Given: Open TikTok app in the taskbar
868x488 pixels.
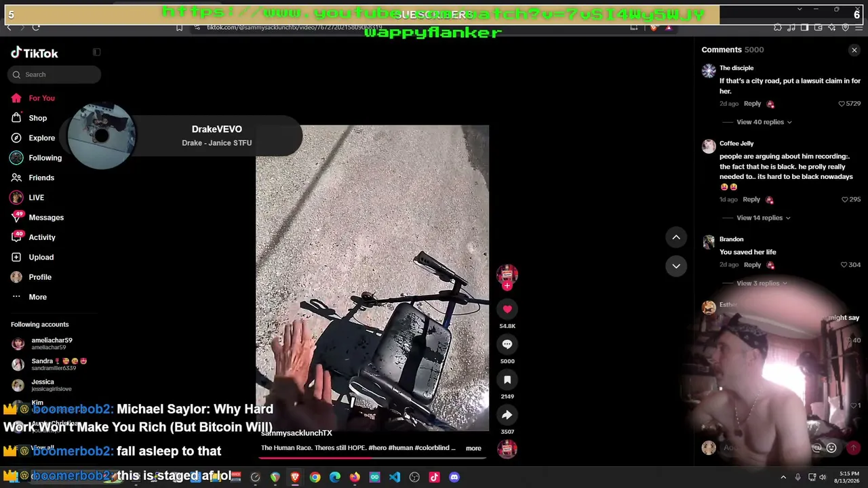Looking at the screenshot, I should point(435,477).
